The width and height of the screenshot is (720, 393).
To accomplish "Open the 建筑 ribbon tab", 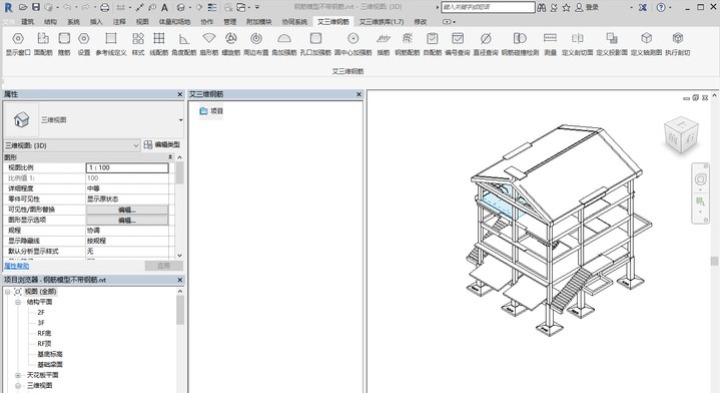I will click(28, 22).
